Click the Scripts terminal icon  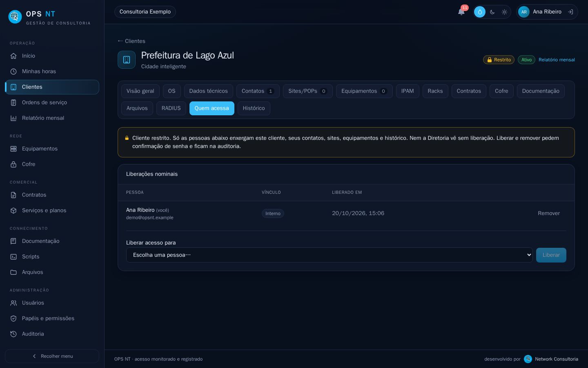coord(13,257)
